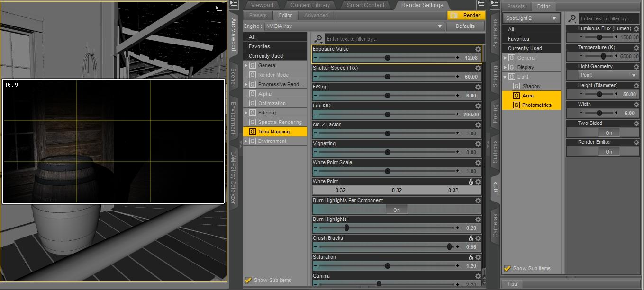Switch to Smart Content tab

[x=365, y=5]
